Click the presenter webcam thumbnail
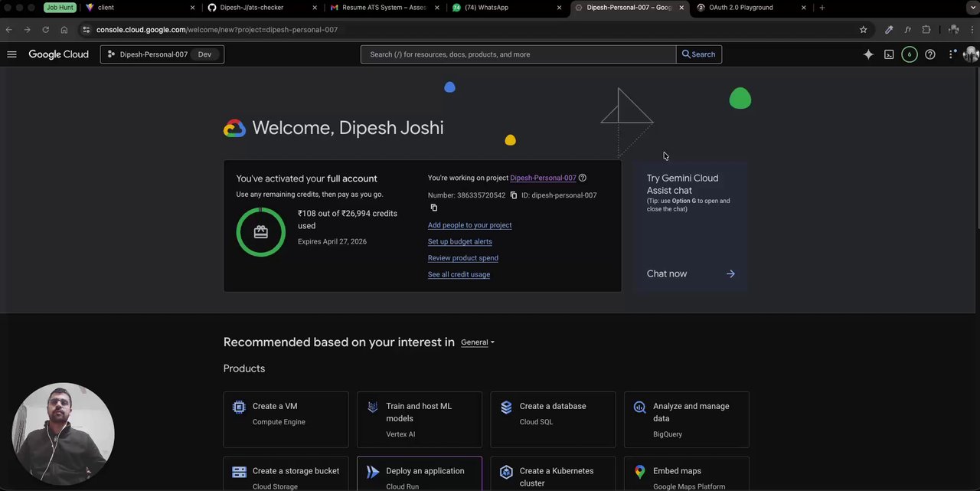The height and width of the screenshot is (491, 980). [x=63, y=434]
